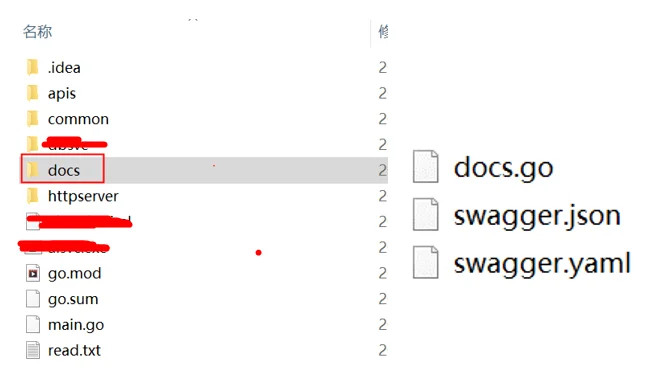
Task: Click the read.txt text file icon
Action: [x=33, y=350]
